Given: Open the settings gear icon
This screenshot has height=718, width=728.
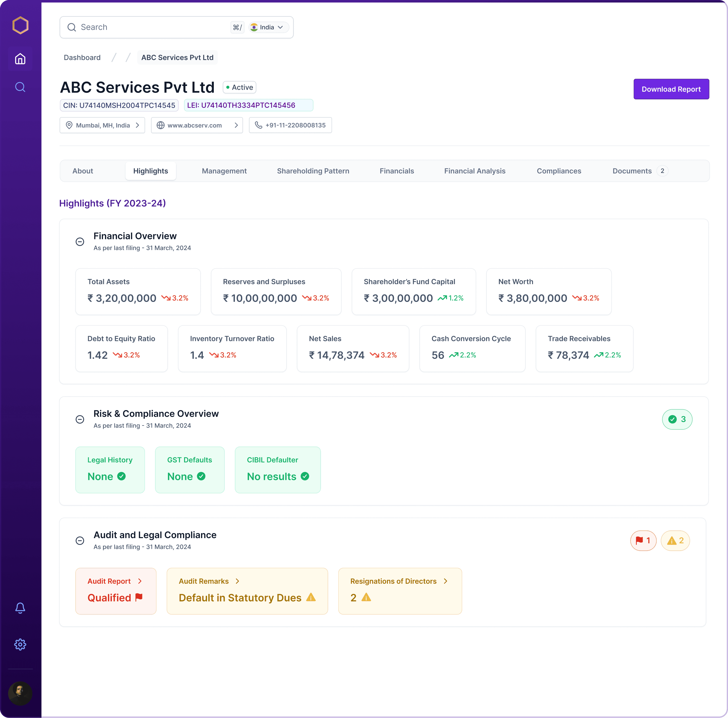Looking at the screenshot, I should click(20, 644).
